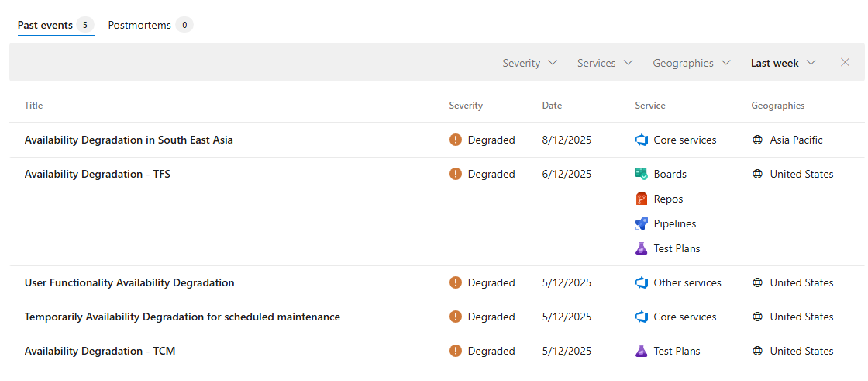Open the Severity filter dropdown
The width and height of the screenshot is (868, 381).
tap(529, 63)
